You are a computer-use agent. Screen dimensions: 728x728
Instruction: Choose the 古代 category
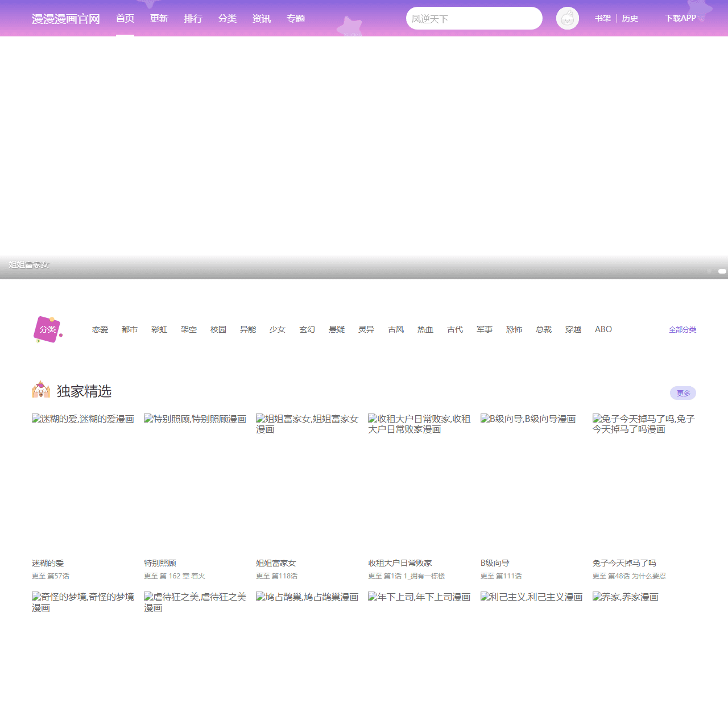[455, 329]
